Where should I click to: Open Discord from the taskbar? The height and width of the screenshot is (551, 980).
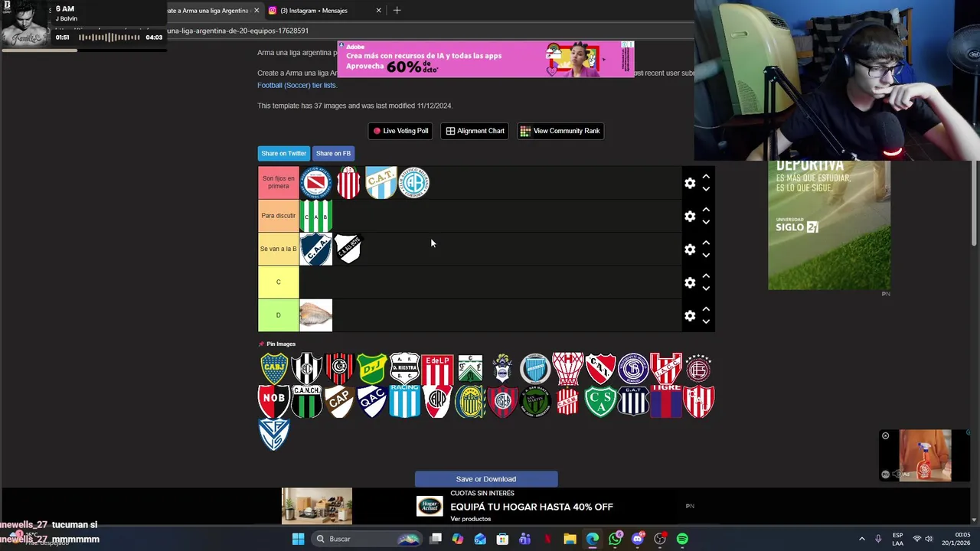point(638,539)
